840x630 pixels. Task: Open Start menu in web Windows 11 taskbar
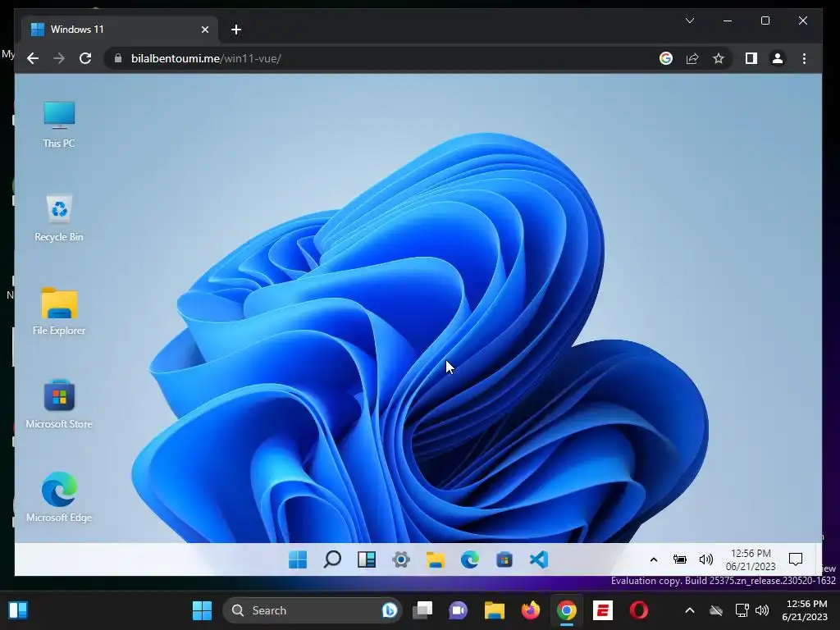[298, 559]
